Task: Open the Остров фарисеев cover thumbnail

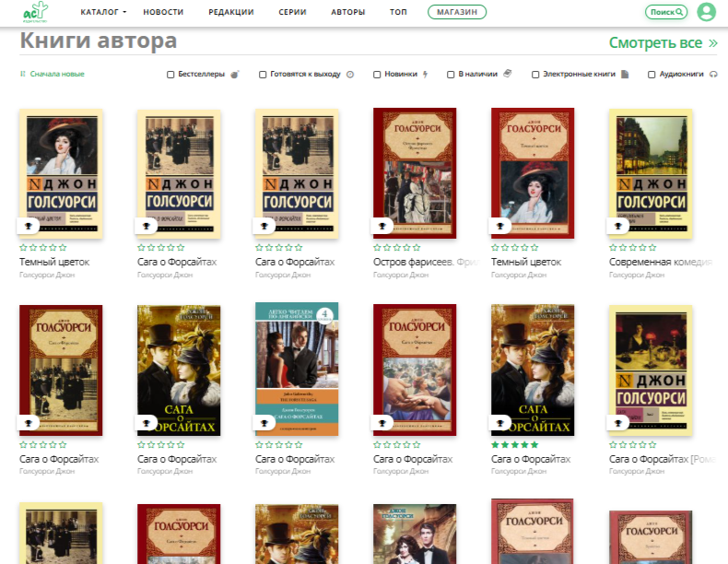Action: pos(415,173)
